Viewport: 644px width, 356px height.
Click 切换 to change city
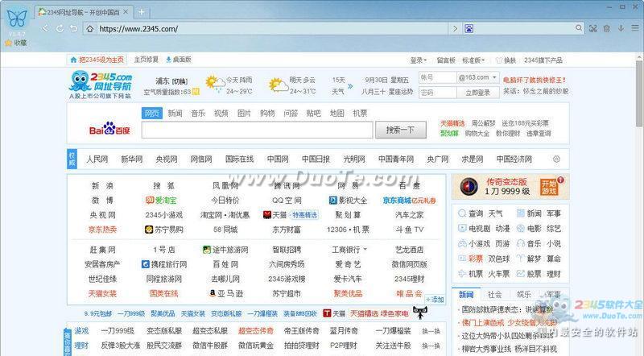[180, 81]
